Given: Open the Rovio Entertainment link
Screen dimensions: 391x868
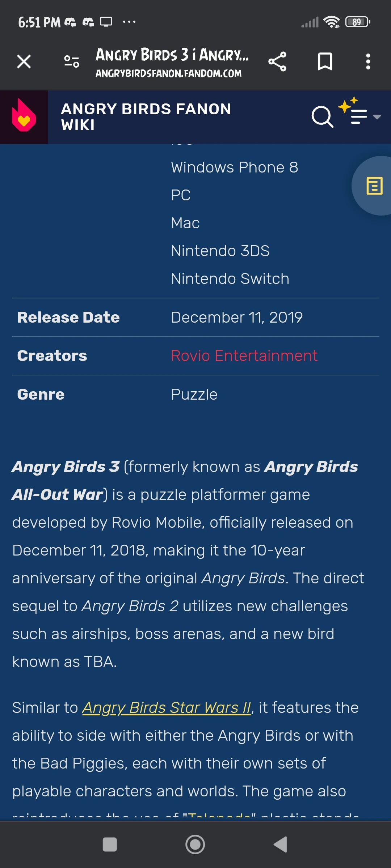Looking at the screenshot, I should (x=244, y=356).
